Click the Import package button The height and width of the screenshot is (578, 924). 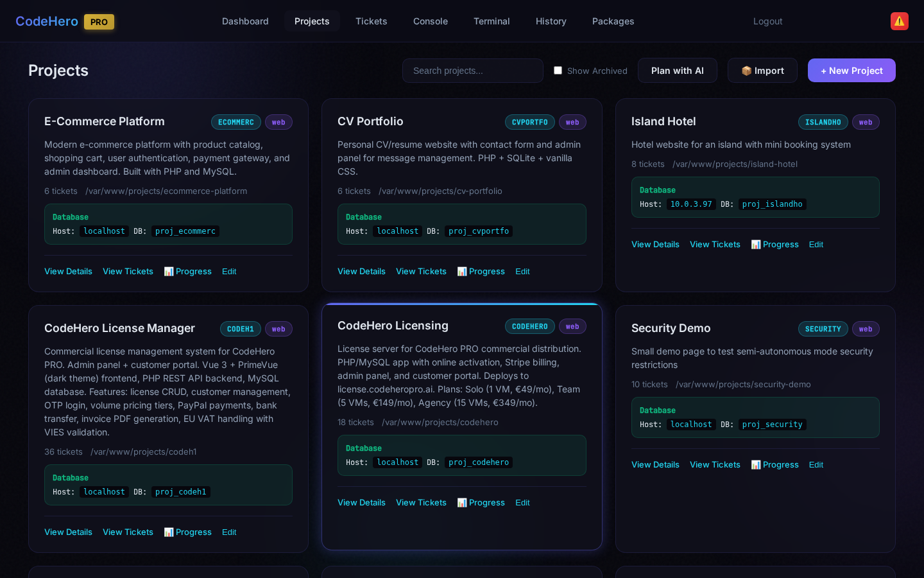tap(762, 71)
